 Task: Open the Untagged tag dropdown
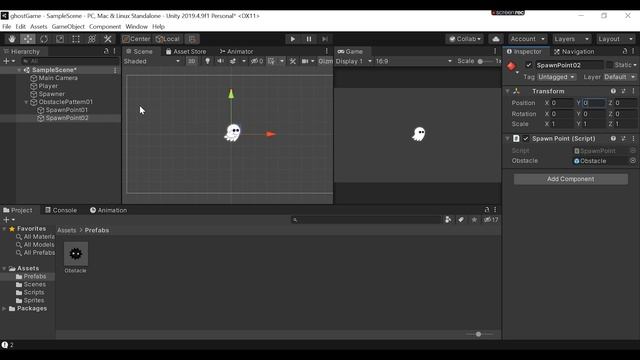[556, 77]
